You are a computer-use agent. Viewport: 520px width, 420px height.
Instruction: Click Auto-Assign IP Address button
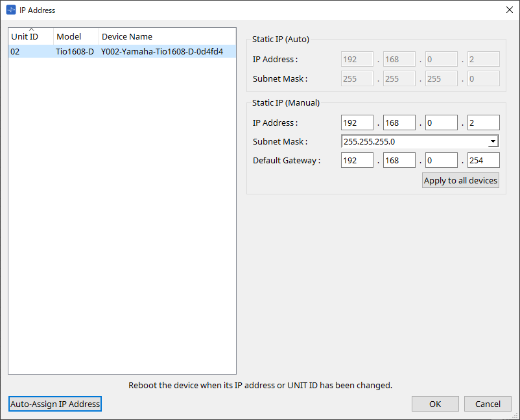coord(55,404)
